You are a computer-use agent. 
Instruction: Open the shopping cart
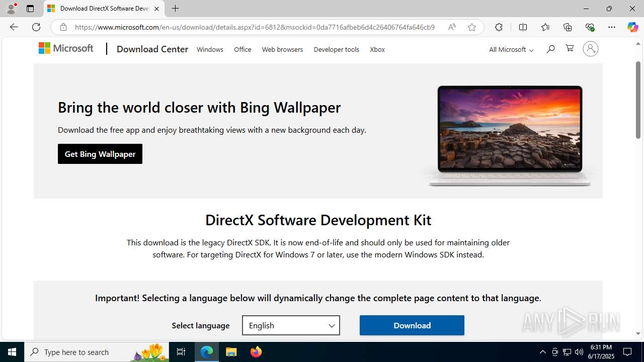[x=570, y=48]
